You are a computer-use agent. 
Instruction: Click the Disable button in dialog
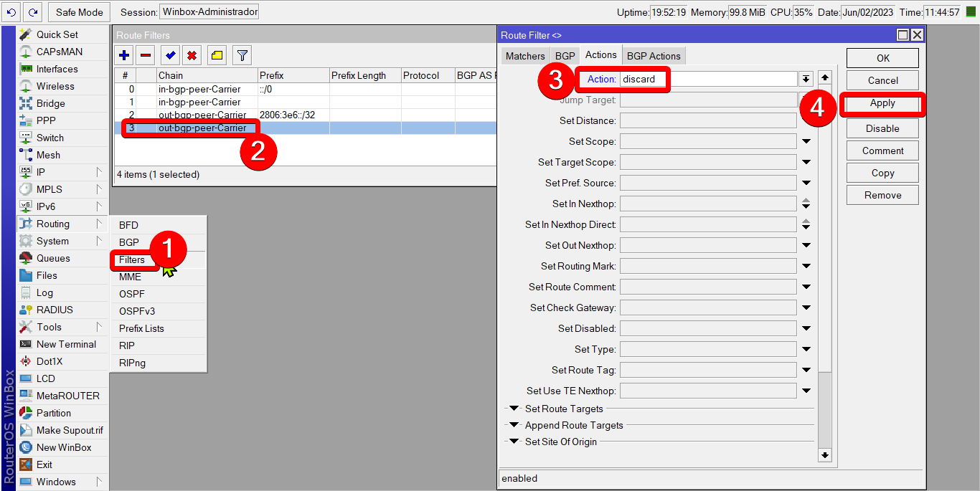click(882, 128)
